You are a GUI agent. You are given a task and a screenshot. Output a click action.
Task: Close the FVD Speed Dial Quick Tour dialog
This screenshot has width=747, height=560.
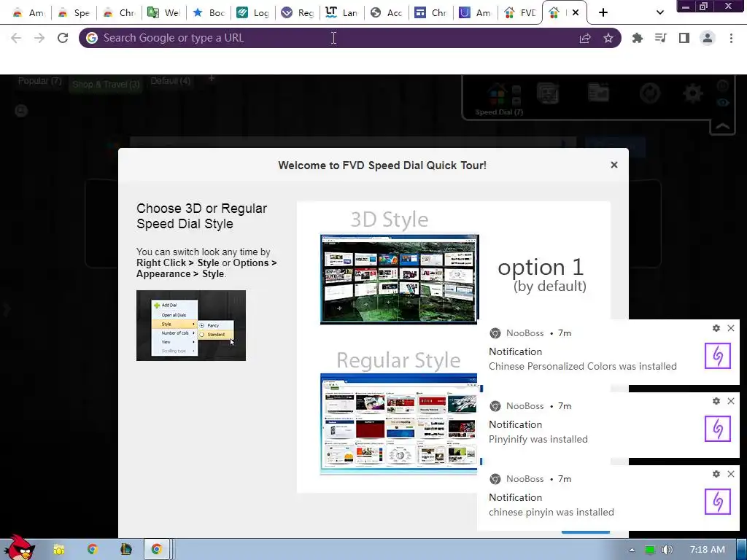pos(614,165)
